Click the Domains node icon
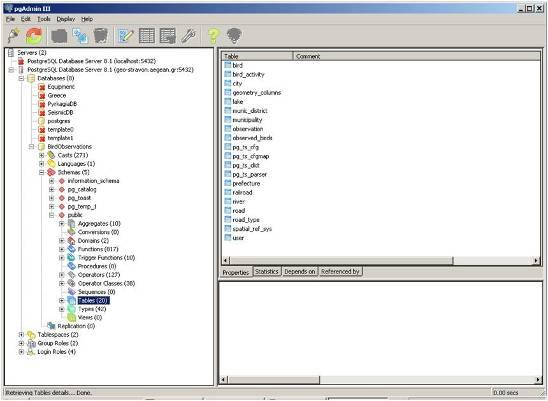 coord(71,241)
